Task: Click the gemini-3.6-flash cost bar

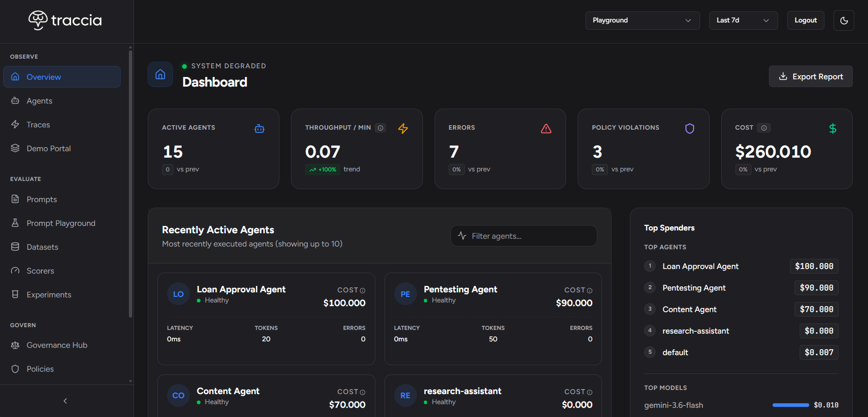Action: 790,405
